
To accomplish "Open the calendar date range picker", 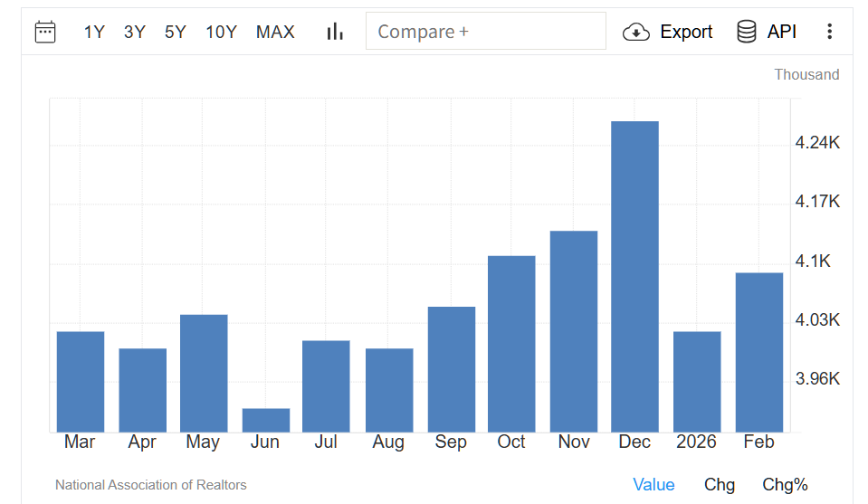I will point(45,32).
